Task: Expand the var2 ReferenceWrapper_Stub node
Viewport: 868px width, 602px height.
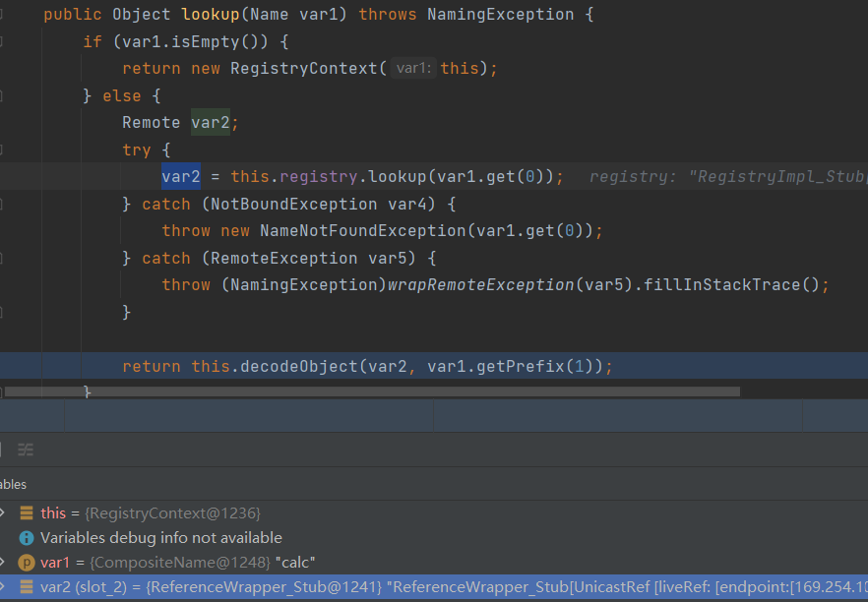Action: [x=3, y=587]
